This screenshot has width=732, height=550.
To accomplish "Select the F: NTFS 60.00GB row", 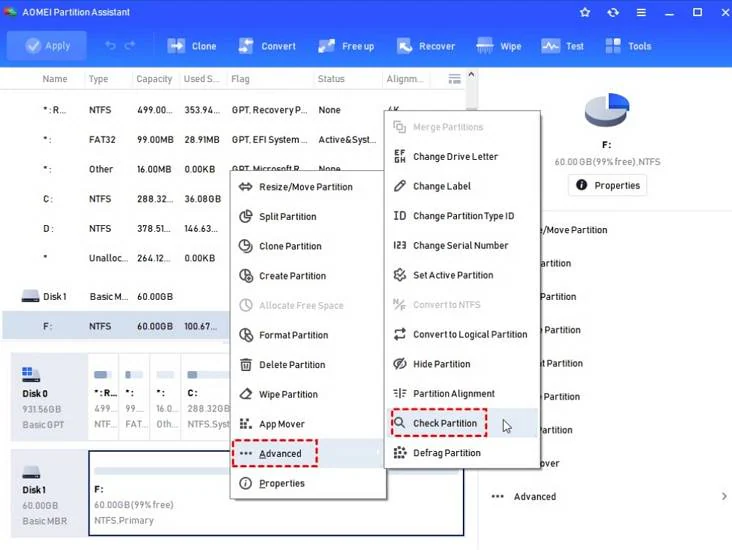I will pyautogui.click(x=115, y=326).
